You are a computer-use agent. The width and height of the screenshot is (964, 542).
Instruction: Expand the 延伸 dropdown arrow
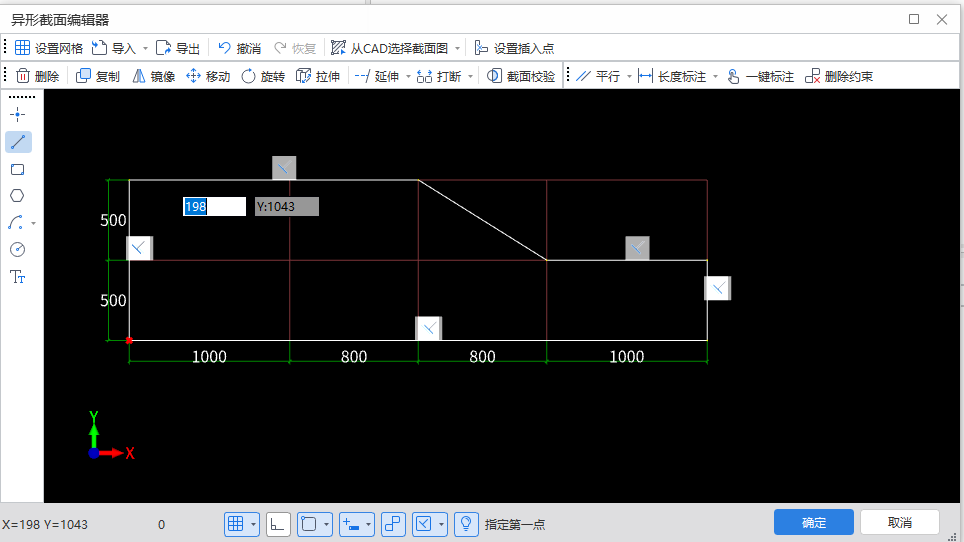pyautogui.click(x=408, y=76)
